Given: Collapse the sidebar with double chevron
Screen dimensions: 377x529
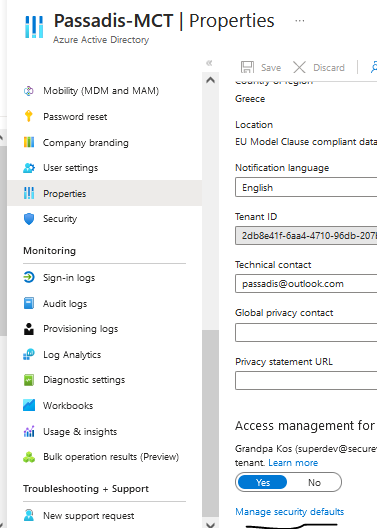Looking at the screenshot, I should [x=209, y=63].
